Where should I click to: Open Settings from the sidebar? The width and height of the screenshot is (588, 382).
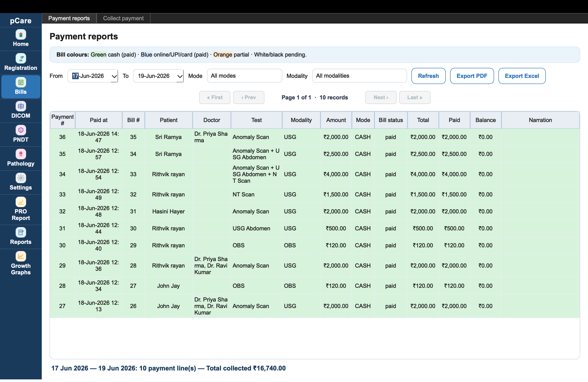[x=21, y=182]
